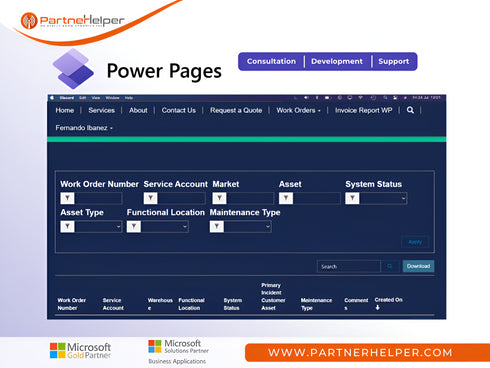Open the System Status dropdown
Viewport: 490px width, 368px height.
383,198
